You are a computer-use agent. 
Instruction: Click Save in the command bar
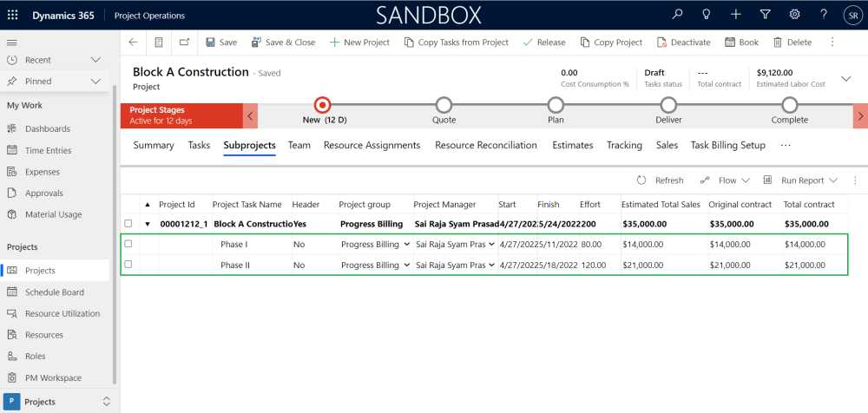coord(221,42)
